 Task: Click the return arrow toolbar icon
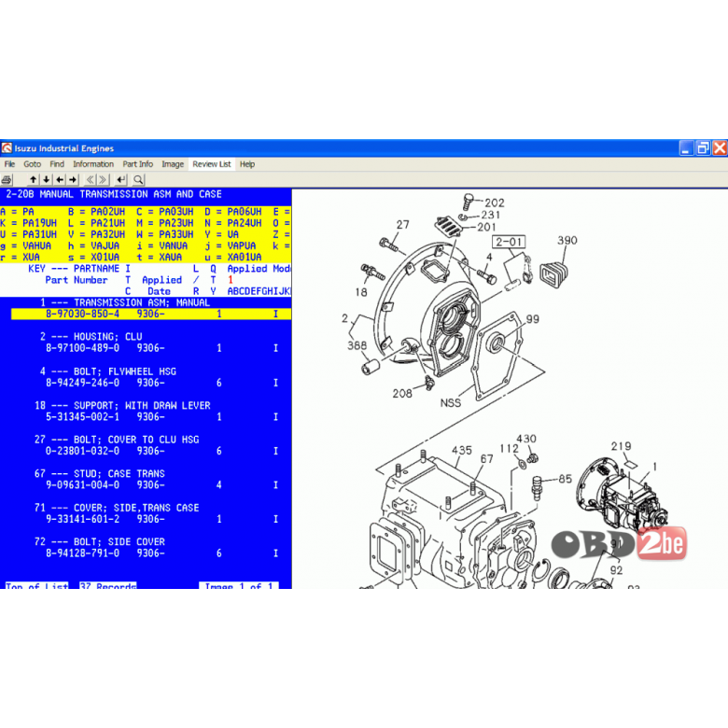pos(121,180)
